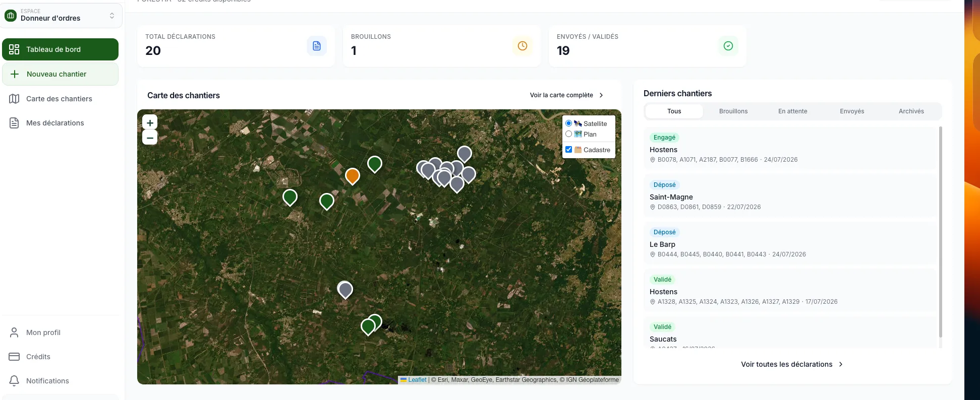The height and width of the screenshot is (400, 980).
Task: Click chevron next to Voir la carte complète
Action: click(x=601, y=95)
